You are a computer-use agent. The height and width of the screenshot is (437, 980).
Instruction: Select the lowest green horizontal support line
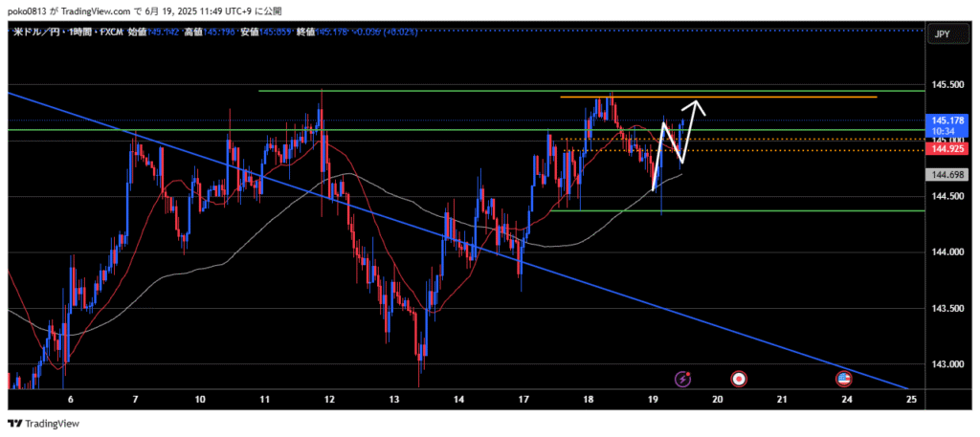(766, 210)
